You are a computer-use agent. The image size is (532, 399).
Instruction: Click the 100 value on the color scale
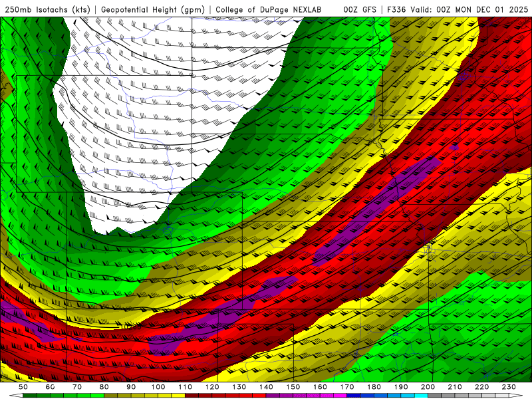[158, 387]
